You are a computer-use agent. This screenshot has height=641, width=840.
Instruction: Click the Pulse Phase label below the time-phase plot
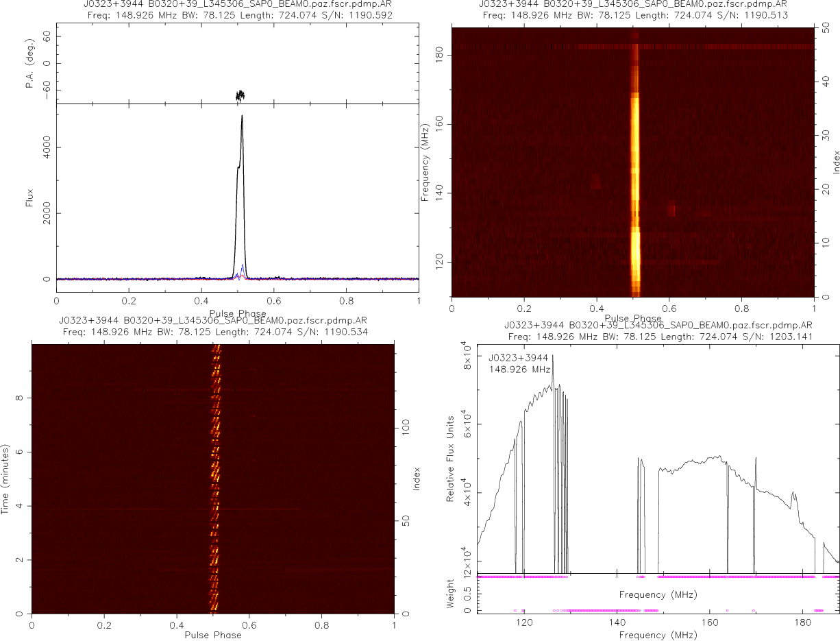tap(212, 635)
